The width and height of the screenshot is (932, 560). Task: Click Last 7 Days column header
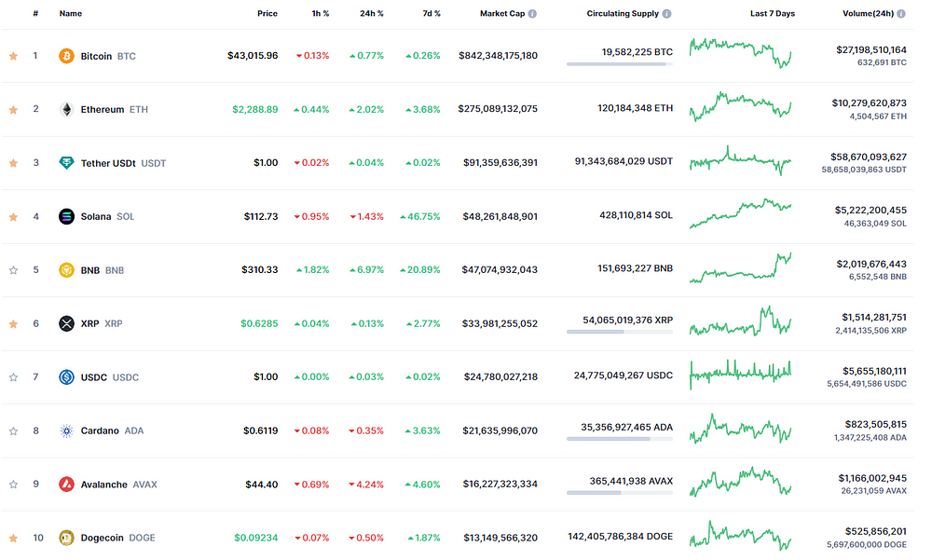tap(772, 13)
